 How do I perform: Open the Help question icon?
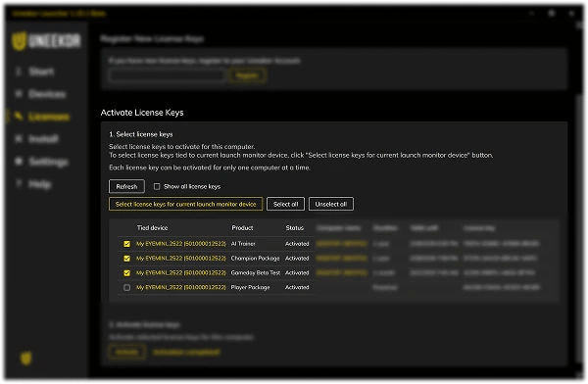coord(19,184)
